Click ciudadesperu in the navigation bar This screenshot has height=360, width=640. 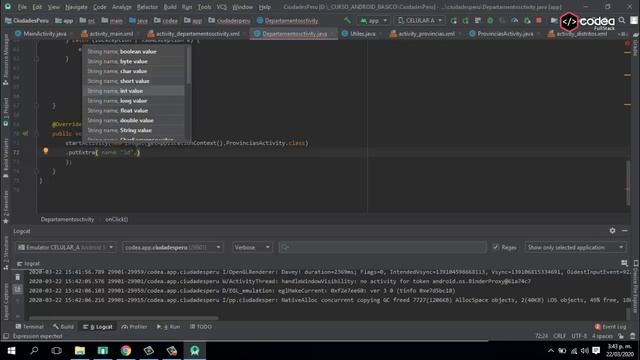[x=229, y=20]
